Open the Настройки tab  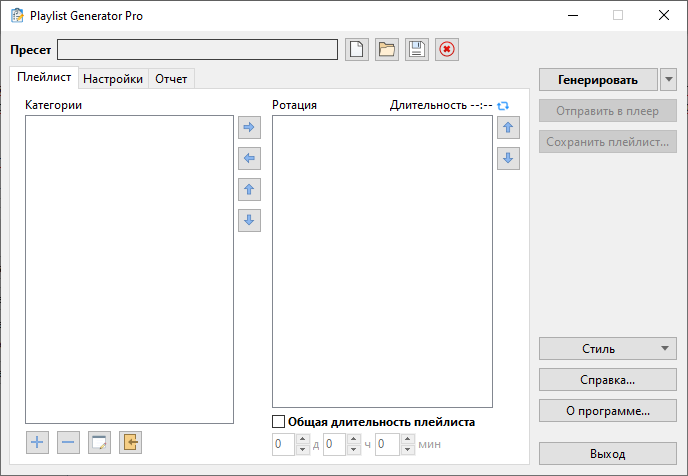(x=113, y=79)
